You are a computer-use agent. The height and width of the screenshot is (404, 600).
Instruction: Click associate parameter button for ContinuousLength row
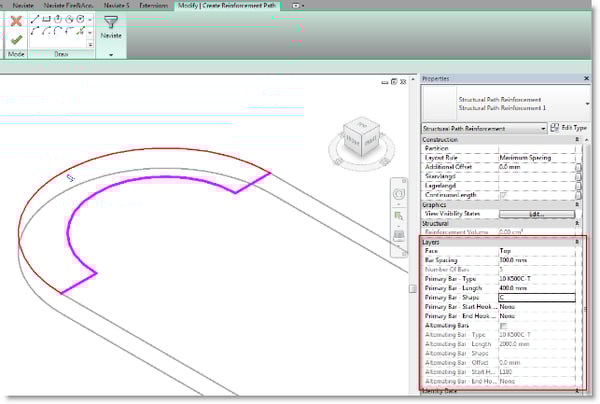point(578,195)
